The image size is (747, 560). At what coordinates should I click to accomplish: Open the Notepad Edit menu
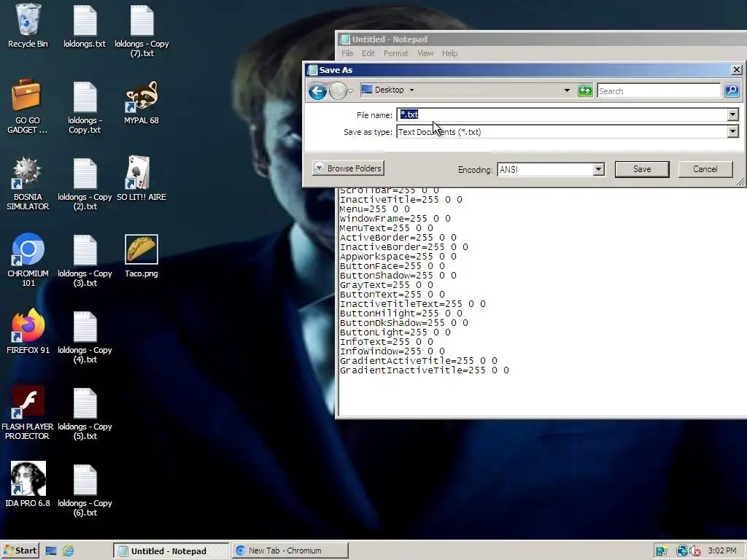(368, 53)
